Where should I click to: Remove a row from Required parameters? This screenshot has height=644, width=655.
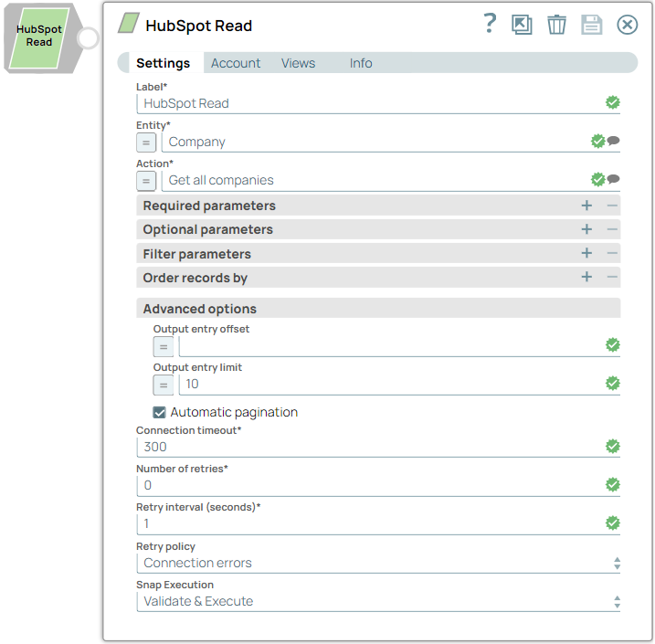coord(612,205)
